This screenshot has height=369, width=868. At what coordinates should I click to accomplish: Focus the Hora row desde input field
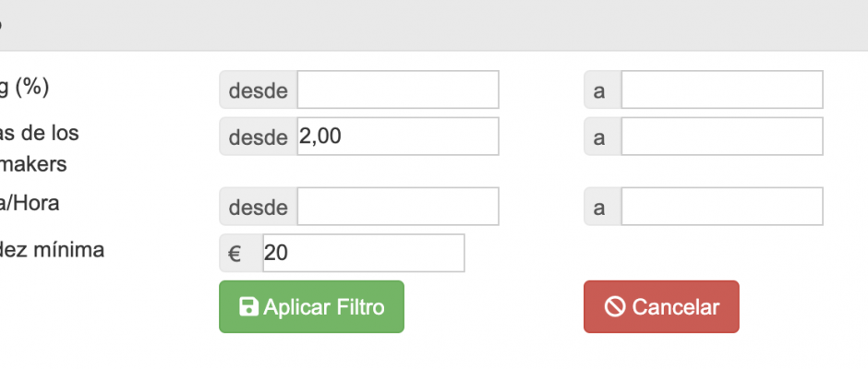[x=398, y=207]
